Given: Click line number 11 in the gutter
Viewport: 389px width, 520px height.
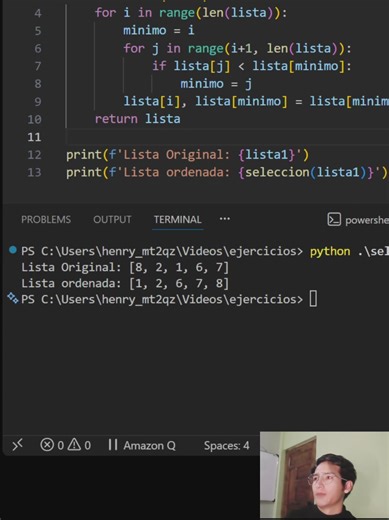Looking at the screenshot, I should [34, 137].
